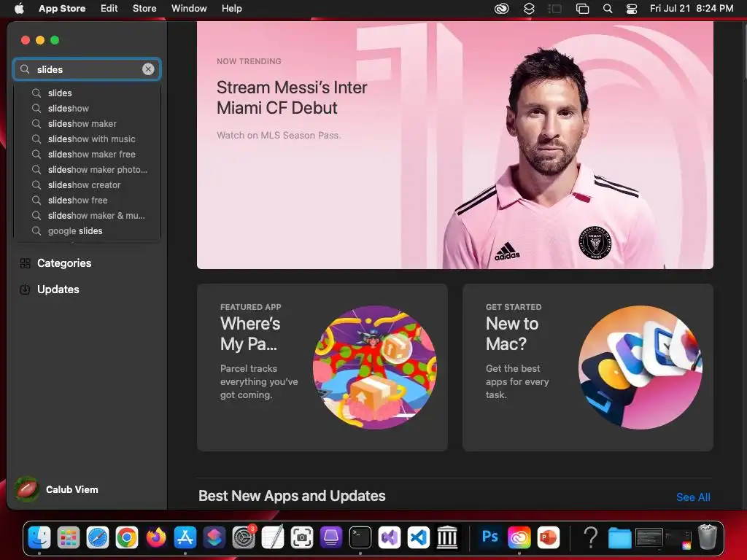Viewport: 747px width, 560px height.
Task: Open the question mark item in Dock
Action: click(590, 537)
